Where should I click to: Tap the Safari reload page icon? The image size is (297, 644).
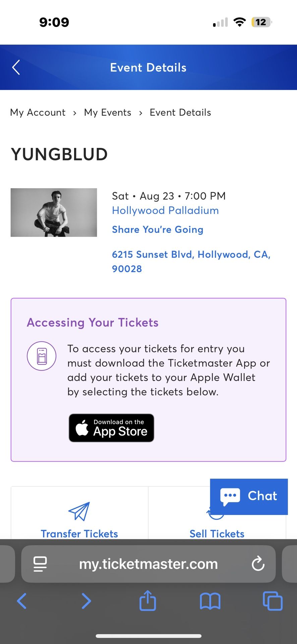click(x=258, y=564)
